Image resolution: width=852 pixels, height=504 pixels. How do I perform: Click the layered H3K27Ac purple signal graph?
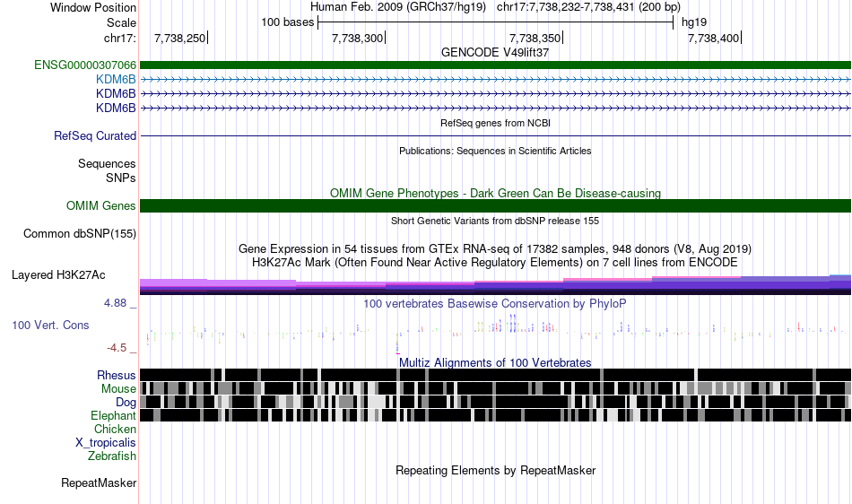(x=495, y=285)
